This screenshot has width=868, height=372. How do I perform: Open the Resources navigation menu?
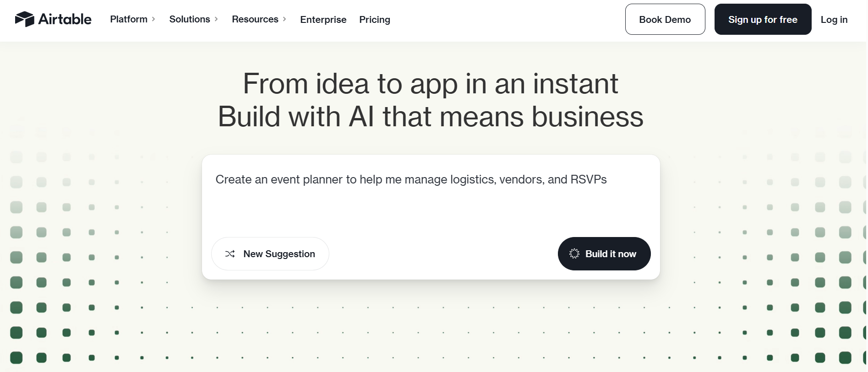point(255,19)
